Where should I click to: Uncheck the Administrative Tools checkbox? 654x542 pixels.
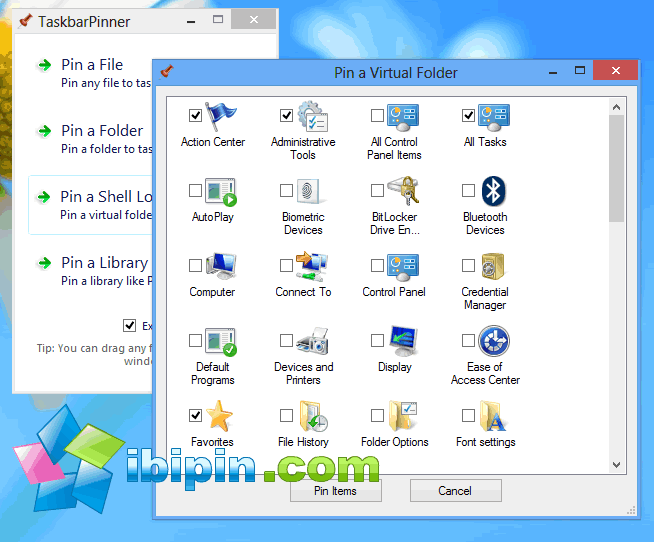(x=286, y=115)
